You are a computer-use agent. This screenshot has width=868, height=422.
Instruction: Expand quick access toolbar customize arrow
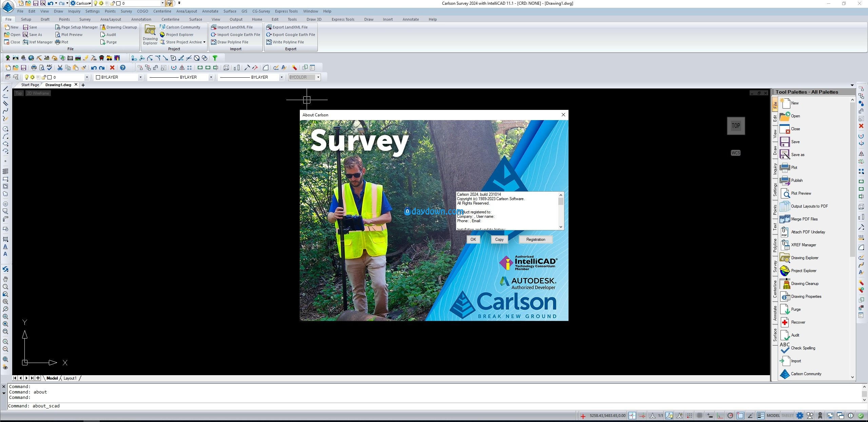tap(179, 3)
